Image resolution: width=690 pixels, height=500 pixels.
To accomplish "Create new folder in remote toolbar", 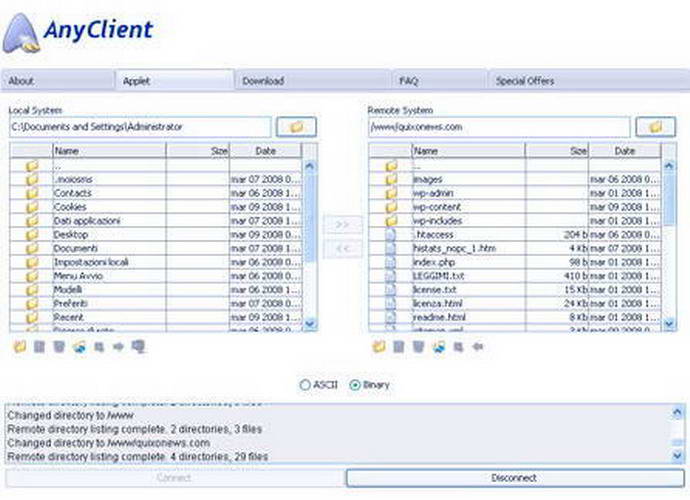I will [379, 347].
